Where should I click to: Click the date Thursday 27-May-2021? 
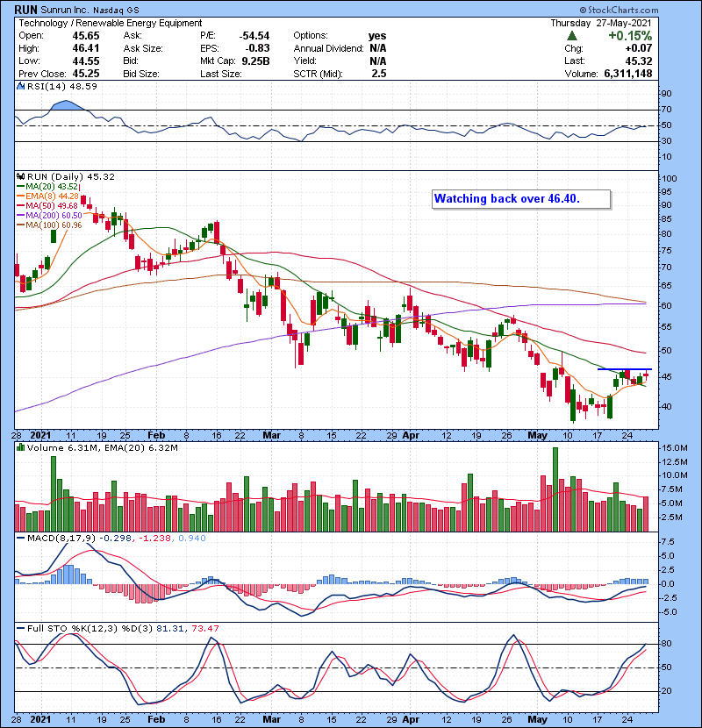(x=601, y=23)
